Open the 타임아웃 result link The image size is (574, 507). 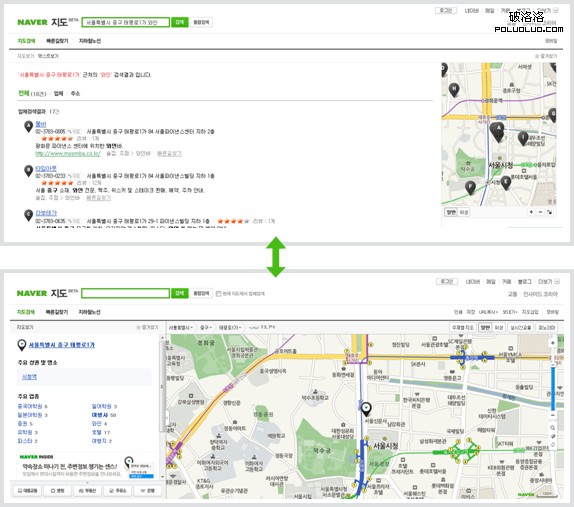pos(46,168)
